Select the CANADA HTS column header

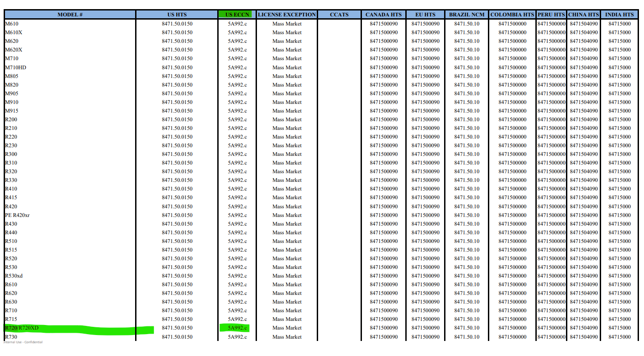click(383, 15)
